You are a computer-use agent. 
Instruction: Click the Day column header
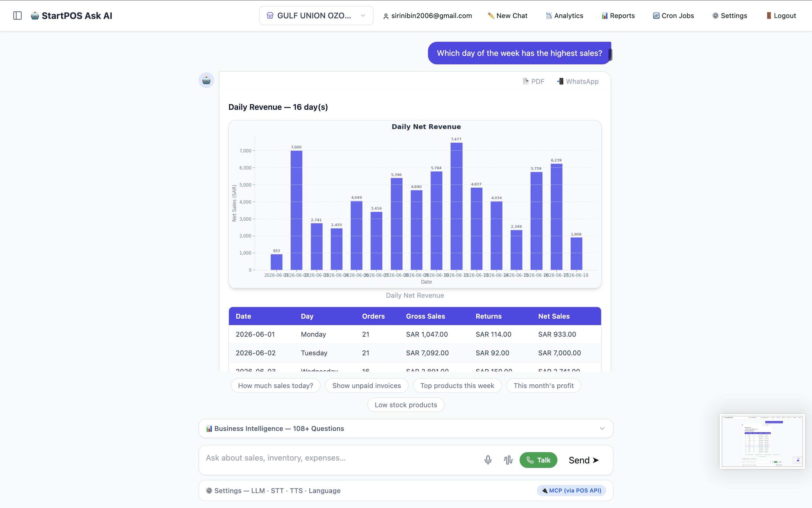(307, 316)
